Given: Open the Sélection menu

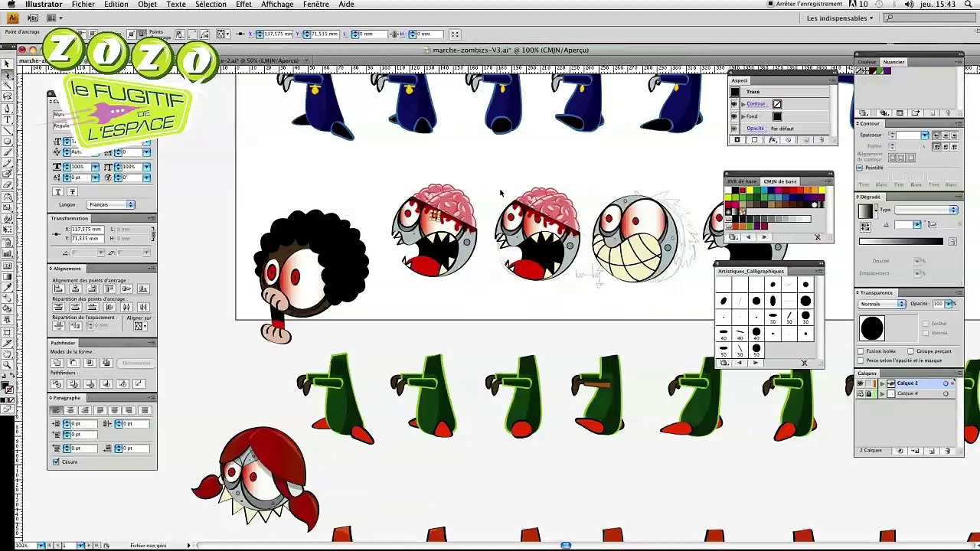Looking at the screenshot, I should 211,5.
